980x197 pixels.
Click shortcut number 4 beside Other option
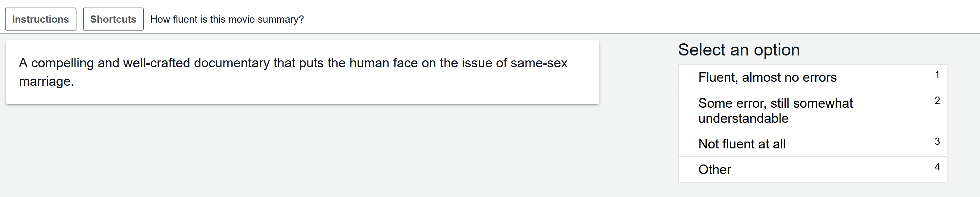click(x=937, y=167)
